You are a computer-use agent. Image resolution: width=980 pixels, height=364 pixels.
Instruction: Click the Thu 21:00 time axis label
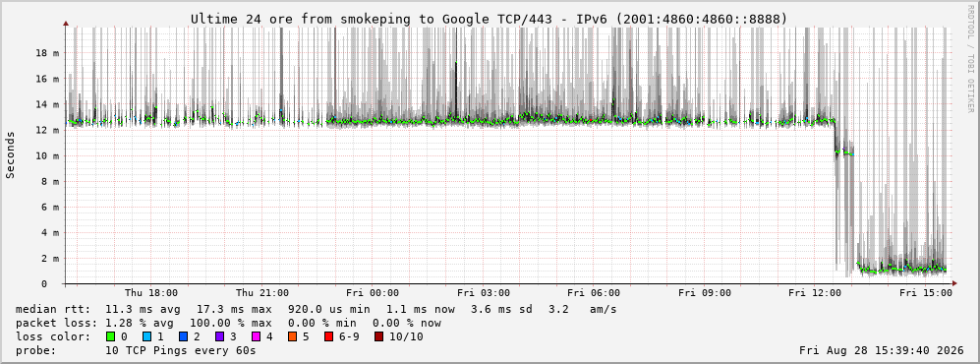click(x=262, y=293)
